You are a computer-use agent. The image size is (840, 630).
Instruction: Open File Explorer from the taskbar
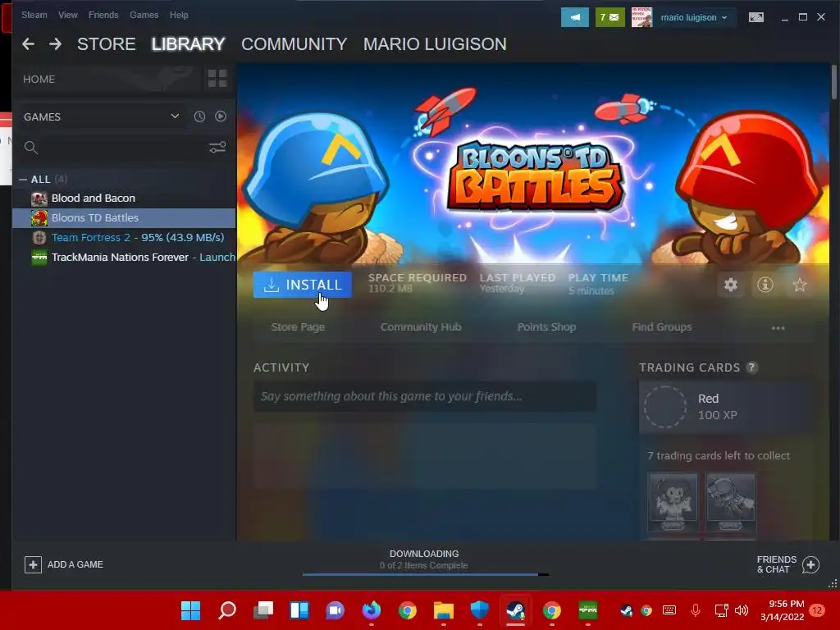point(444,610)
